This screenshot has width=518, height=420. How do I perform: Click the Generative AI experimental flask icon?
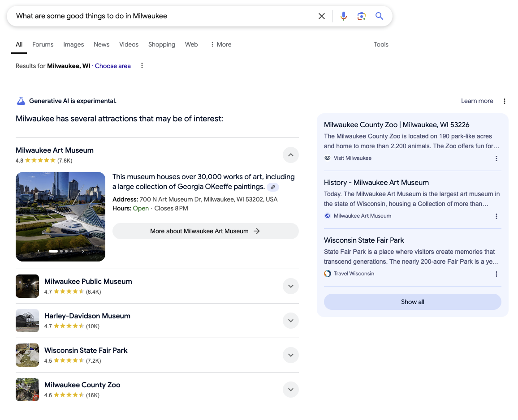click(x=21, y=101)
